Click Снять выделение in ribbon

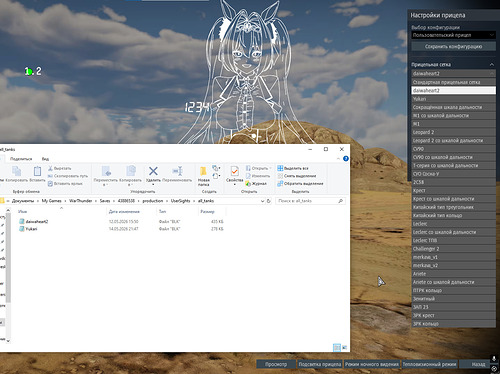click(297, 176)
